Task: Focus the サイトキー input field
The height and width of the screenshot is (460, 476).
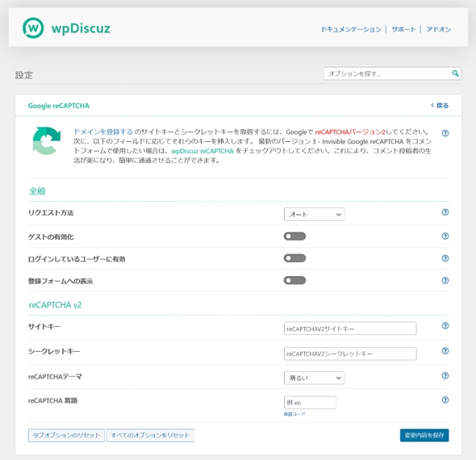Action: pos(350,328)
